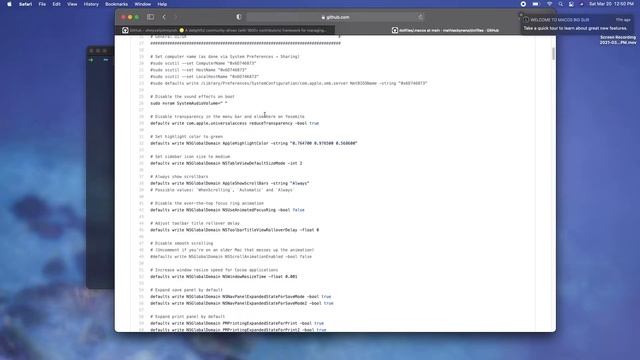Click the NSNavPanelExpandedStateForSaveMode2 line
The height and width of the screenshot is (360, 640).
[242, 303]
